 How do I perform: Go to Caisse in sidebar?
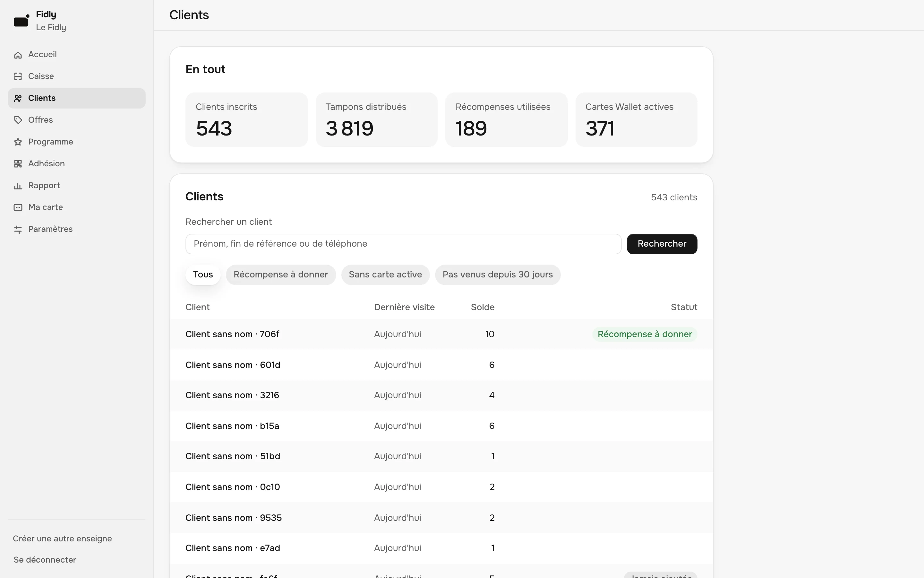76,76
